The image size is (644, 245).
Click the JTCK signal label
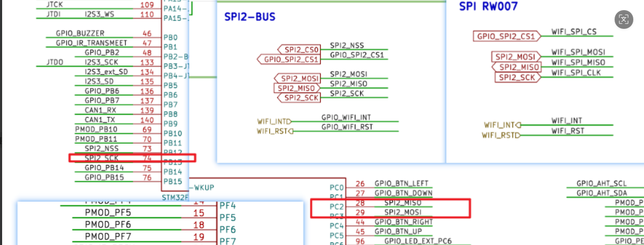(55, 4)
